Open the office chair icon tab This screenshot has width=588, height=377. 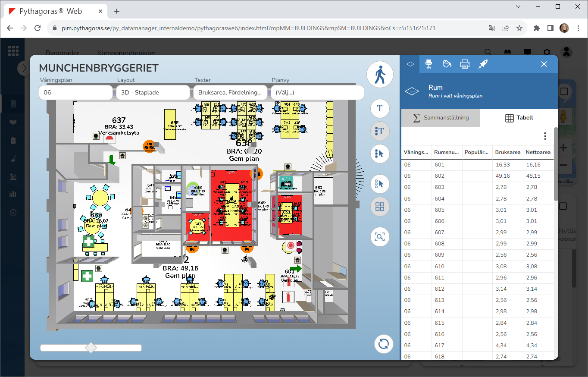[428, 64]
